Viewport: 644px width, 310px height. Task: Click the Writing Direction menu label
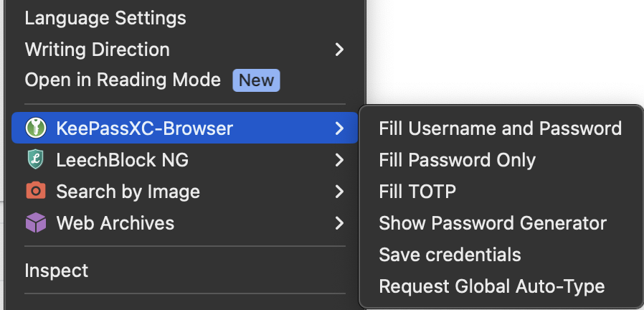tap(97, 50)
